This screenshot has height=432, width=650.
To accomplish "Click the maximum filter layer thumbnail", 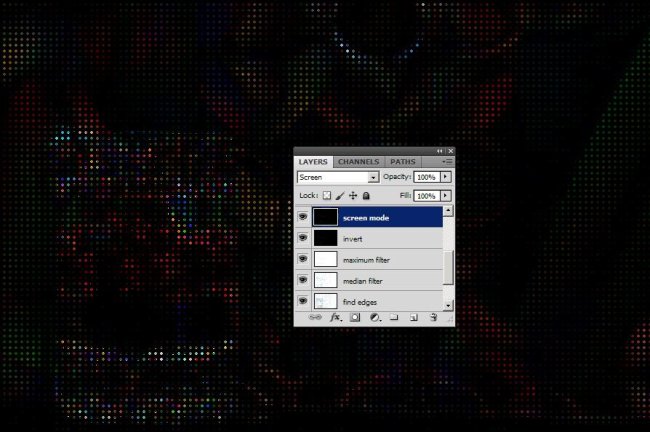I will tap(325, 259).
